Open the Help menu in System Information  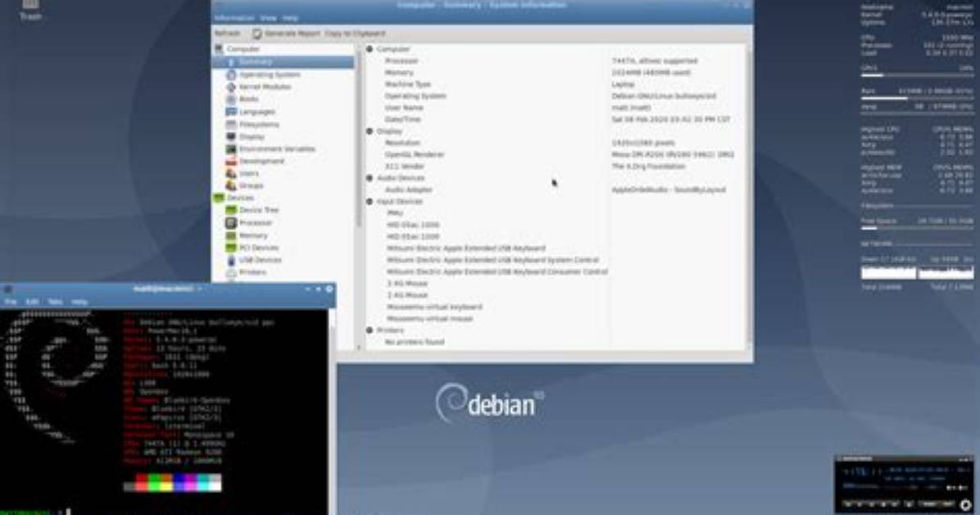tap(290, 18)
